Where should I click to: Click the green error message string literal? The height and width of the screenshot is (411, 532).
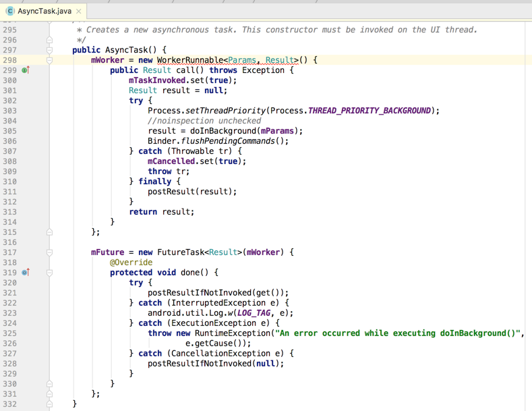tap(397, 333)
